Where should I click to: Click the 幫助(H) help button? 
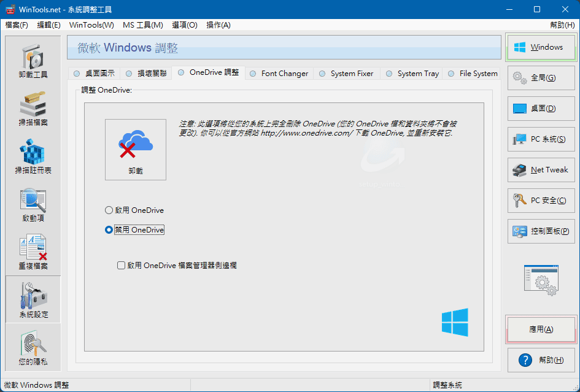click(x=541, y=360)
